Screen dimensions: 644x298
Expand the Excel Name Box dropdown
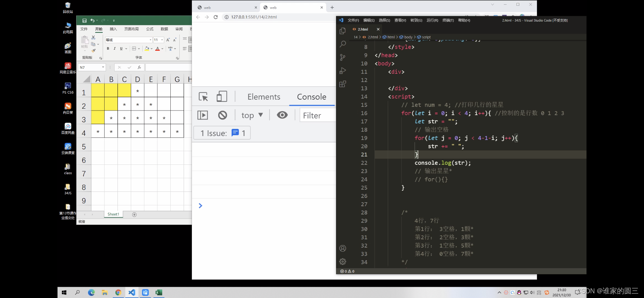pos(103,67)
